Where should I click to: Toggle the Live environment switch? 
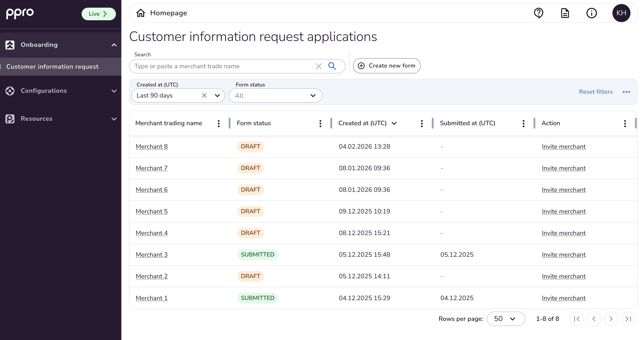click(99, 14)
